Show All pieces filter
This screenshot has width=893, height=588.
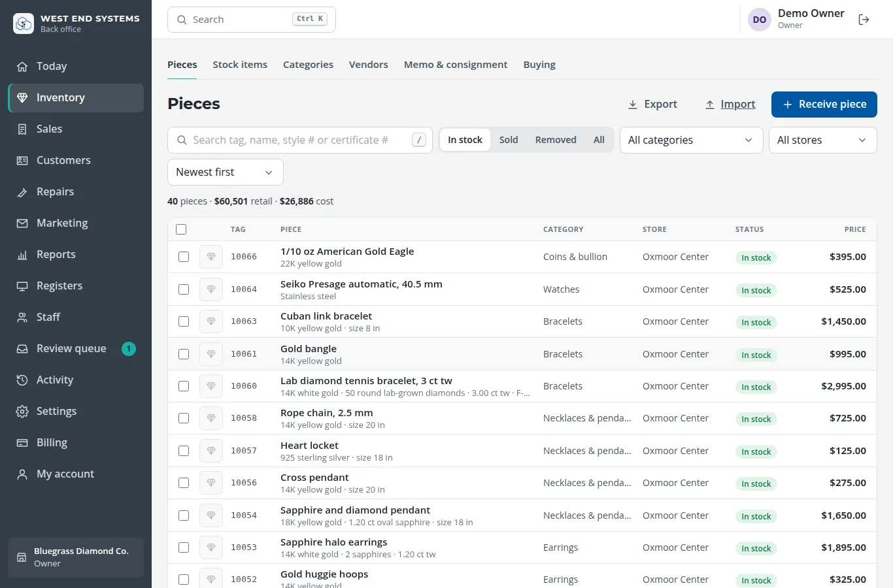click(599, 140)
